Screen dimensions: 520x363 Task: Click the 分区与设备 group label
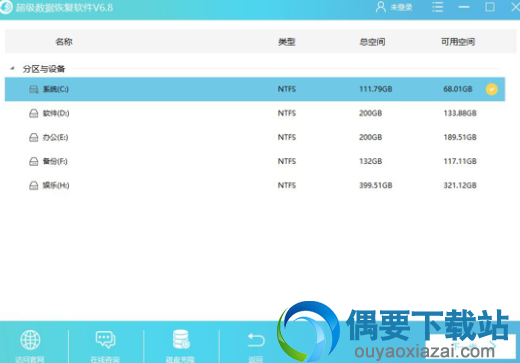pyautogui.click(x=44, y=69)
